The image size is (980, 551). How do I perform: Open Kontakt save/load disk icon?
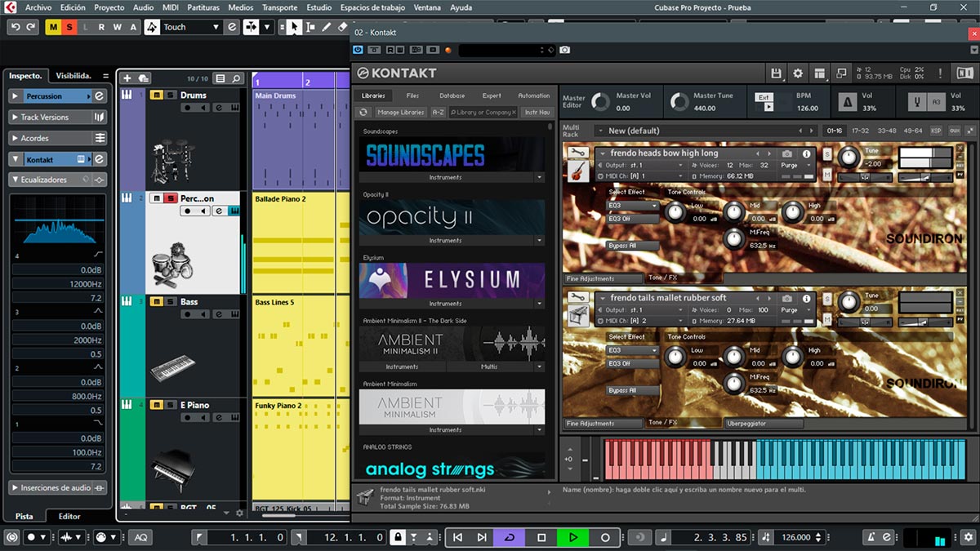777,73
